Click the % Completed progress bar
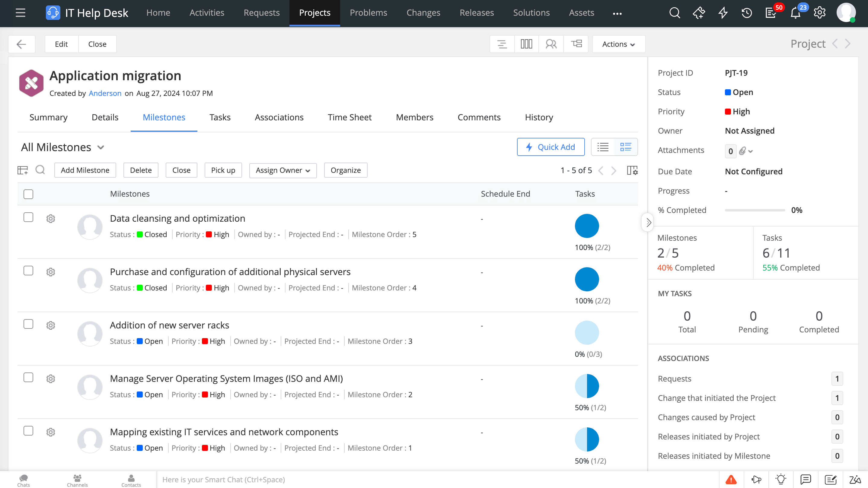The height and width of the screenshot is (488, 868). click(755, 211)
